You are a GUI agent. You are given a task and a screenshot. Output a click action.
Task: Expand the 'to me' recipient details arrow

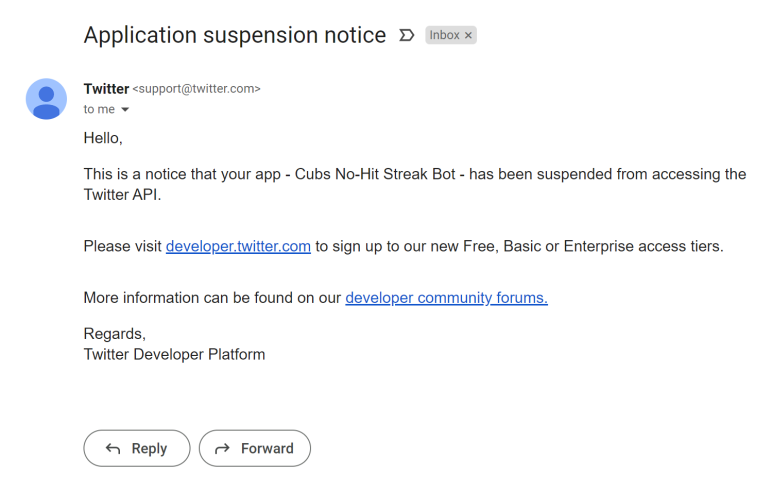125,109
